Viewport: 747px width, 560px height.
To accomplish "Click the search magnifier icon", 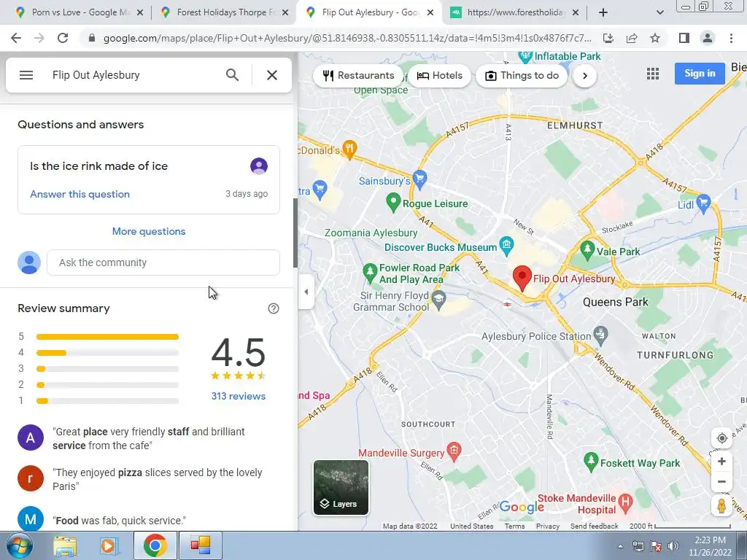I will click(232, 75).
